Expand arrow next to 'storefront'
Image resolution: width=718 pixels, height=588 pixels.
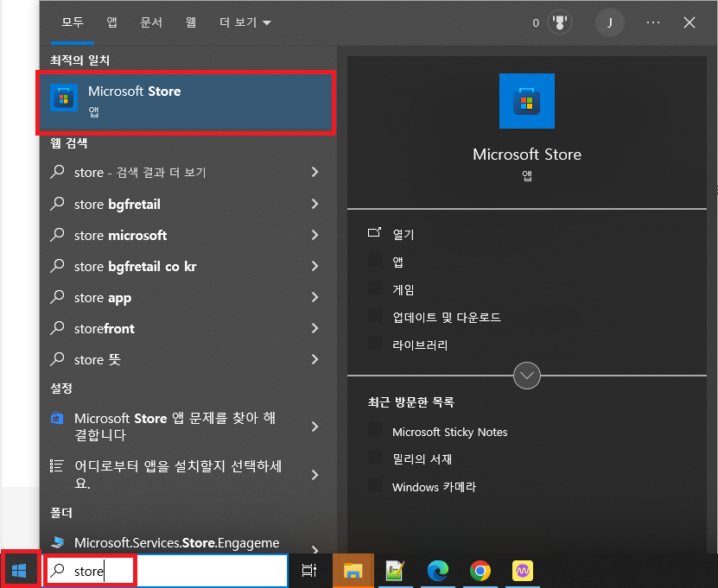315,328
